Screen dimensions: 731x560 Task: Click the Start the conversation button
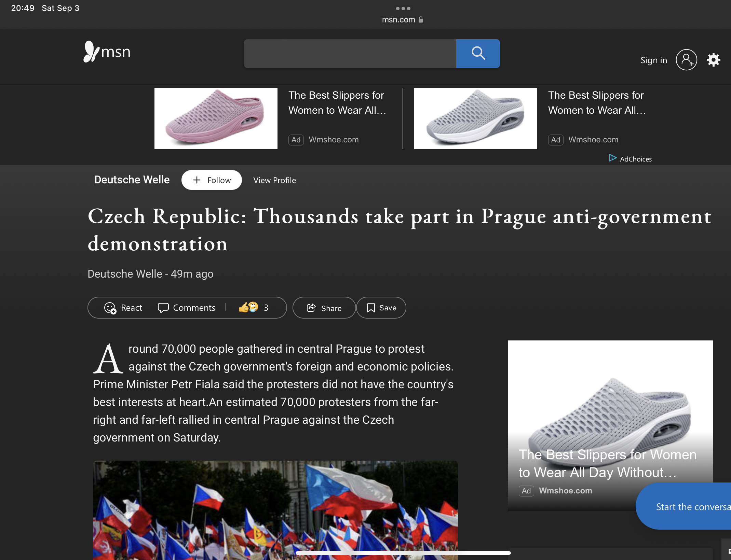[x=683, y=506]
